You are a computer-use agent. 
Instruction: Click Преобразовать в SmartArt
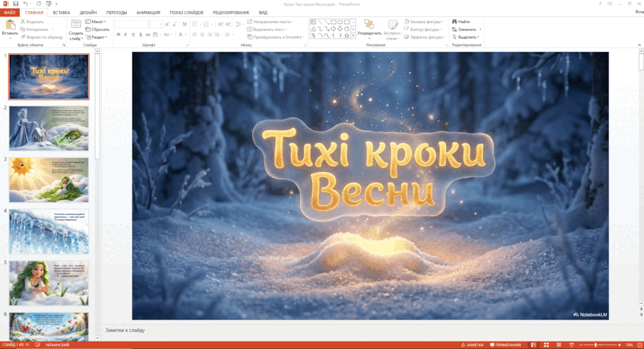tap(275, 37)
